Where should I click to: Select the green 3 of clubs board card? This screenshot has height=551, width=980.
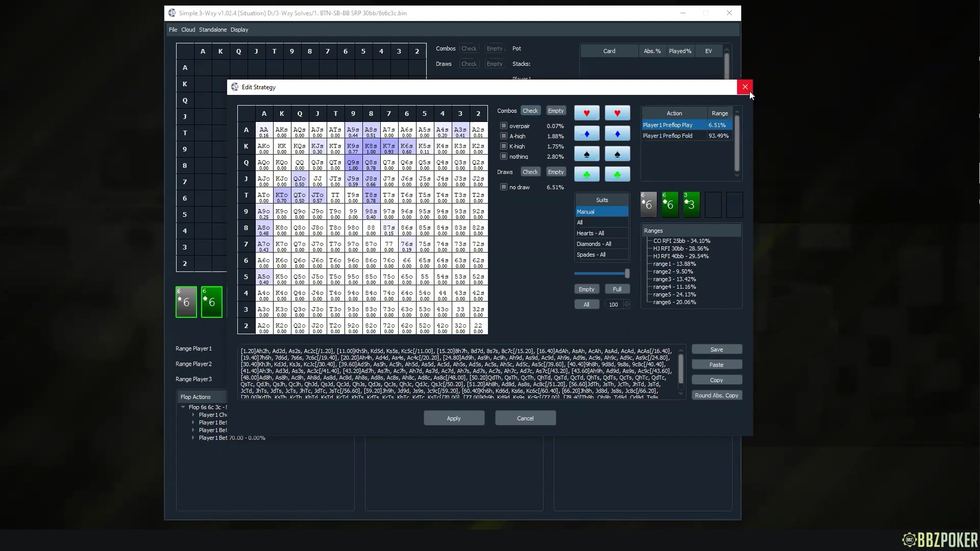(691, 205)
